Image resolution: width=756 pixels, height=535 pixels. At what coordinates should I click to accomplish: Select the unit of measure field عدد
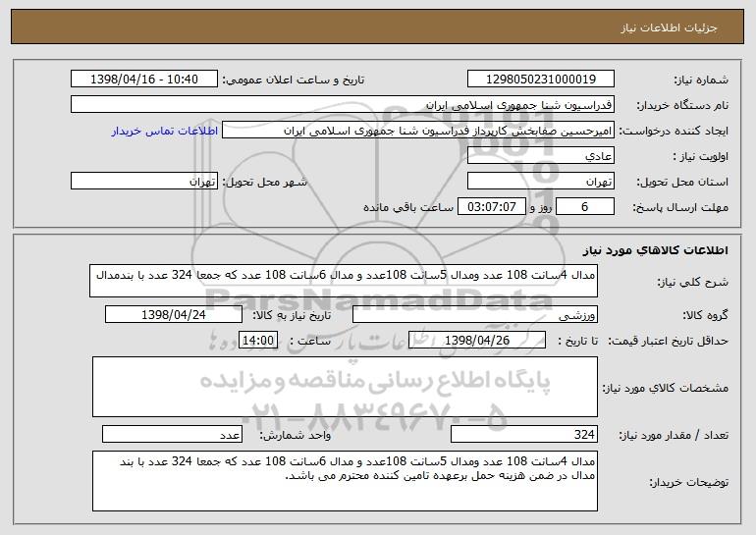tap(172, 434)
